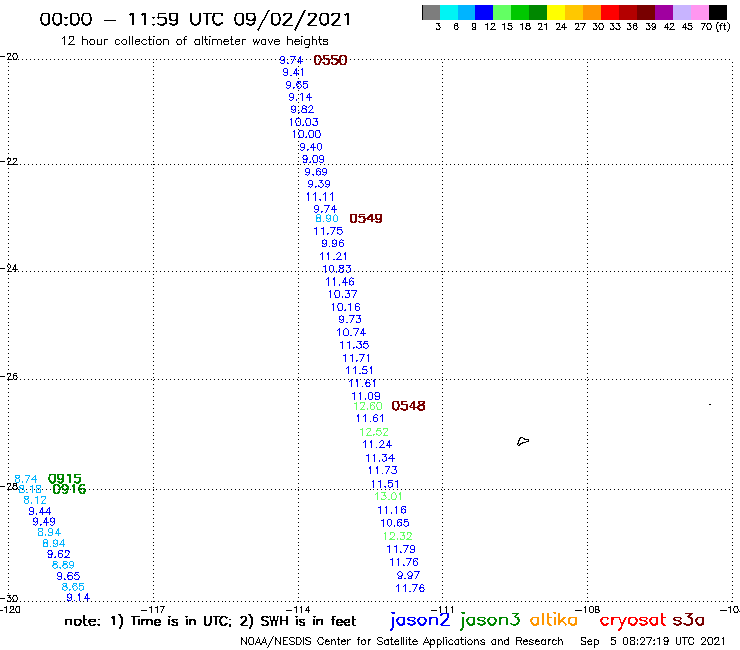This screenshot has height=650, width=740.
Task: Select the green value 12.60
Action: click(368, 406)
